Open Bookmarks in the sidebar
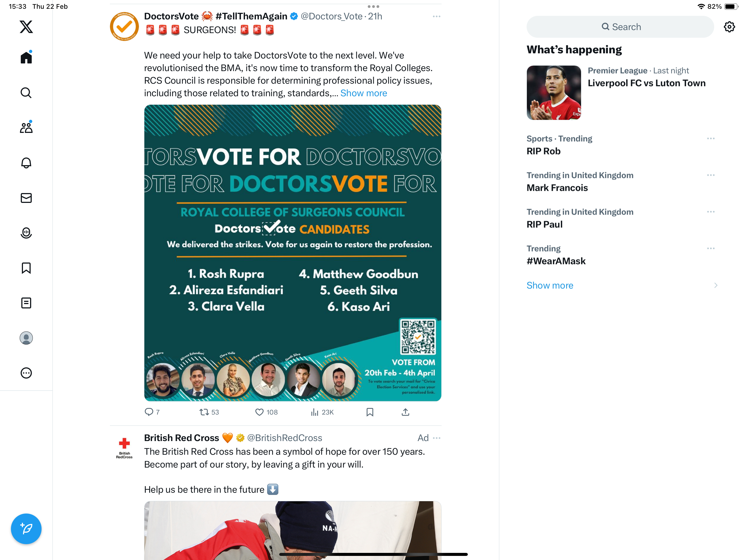 [26, 268]
